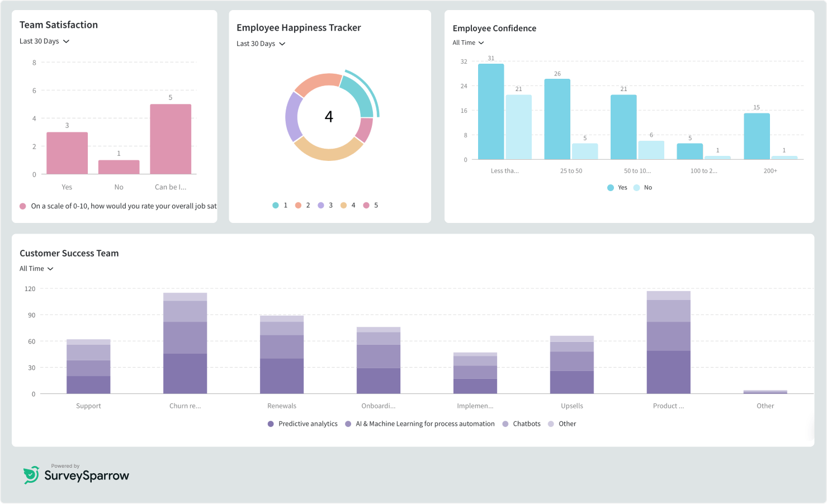827x504 pixels.
Task: Click the pink segment of the donut chart
Action: pos(364,130)
